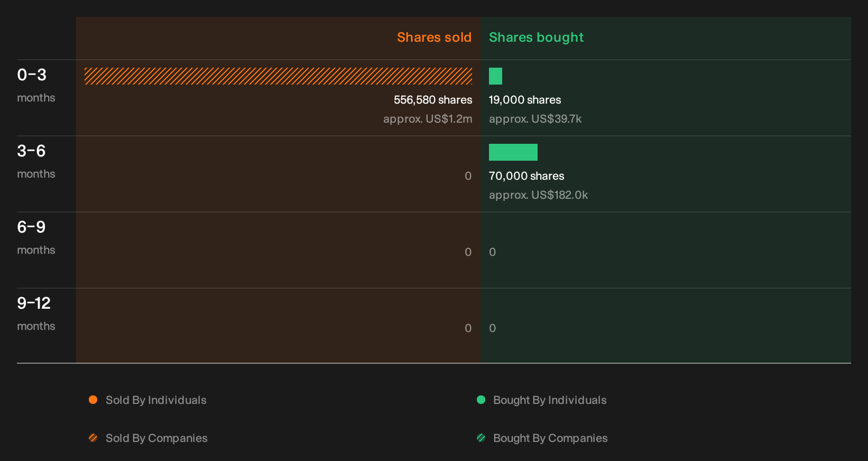868x461 pixels.
Task: Click the Shares bought column header
Action: [536, 38]
